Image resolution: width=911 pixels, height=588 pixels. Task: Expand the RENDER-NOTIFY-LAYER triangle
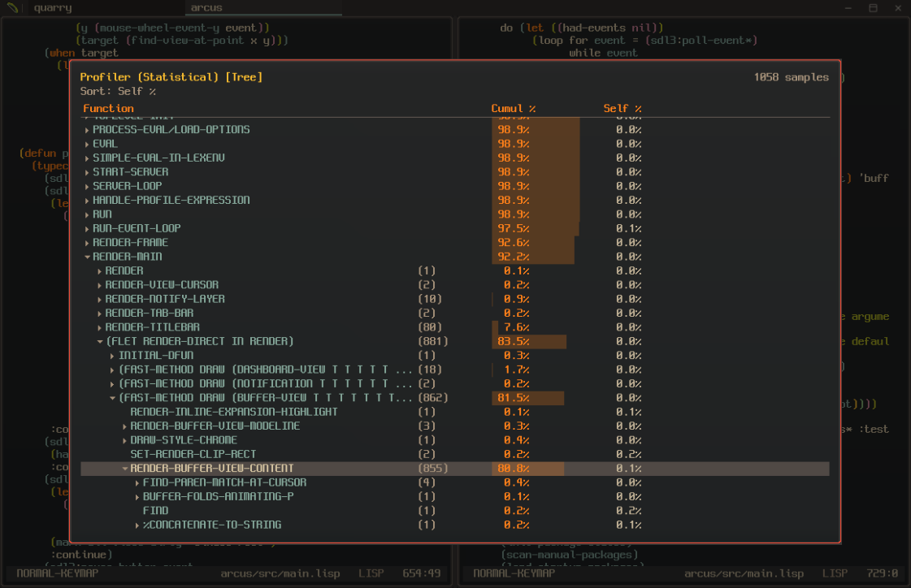pos(99,300)
